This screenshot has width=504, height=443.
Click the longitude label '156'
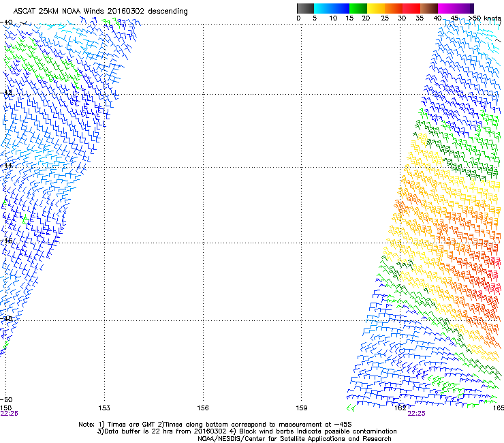[x=203, y=408]
